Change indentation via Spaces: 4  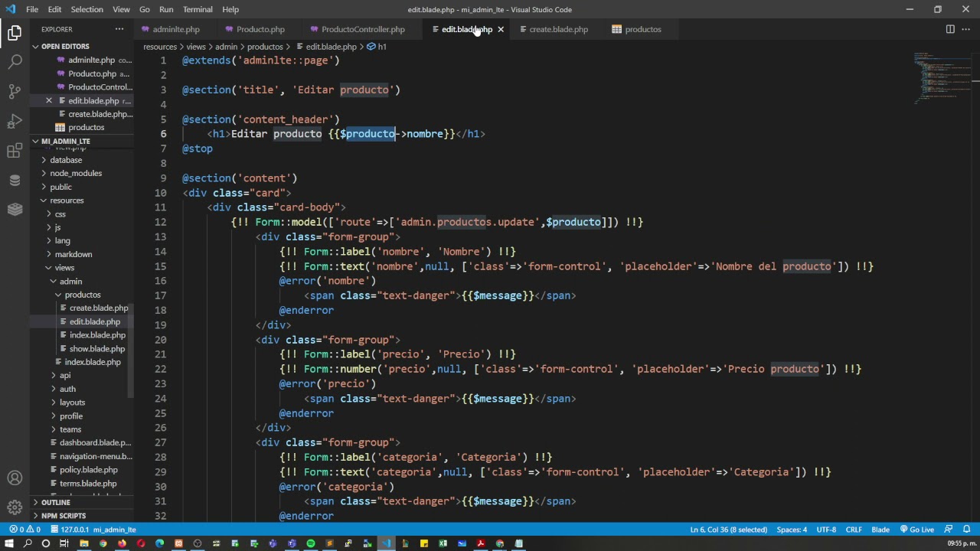click(792, 530)
